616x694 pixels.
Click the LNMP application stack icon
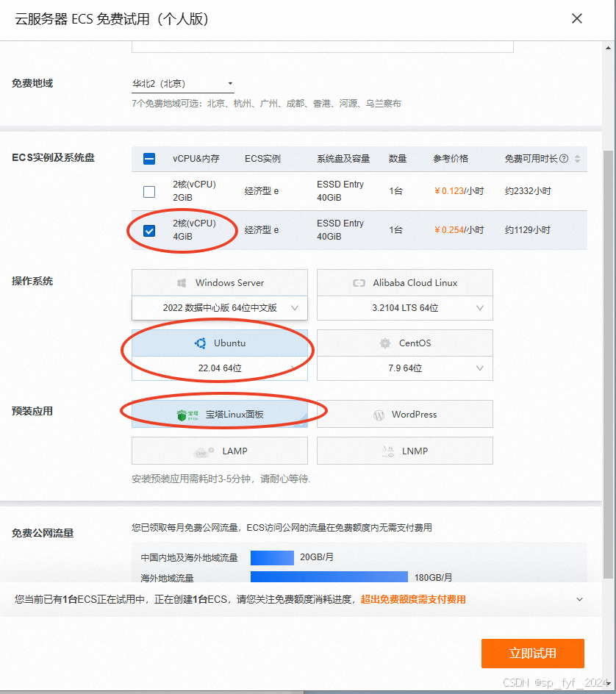pyautogui.click(x=387, y=450)
